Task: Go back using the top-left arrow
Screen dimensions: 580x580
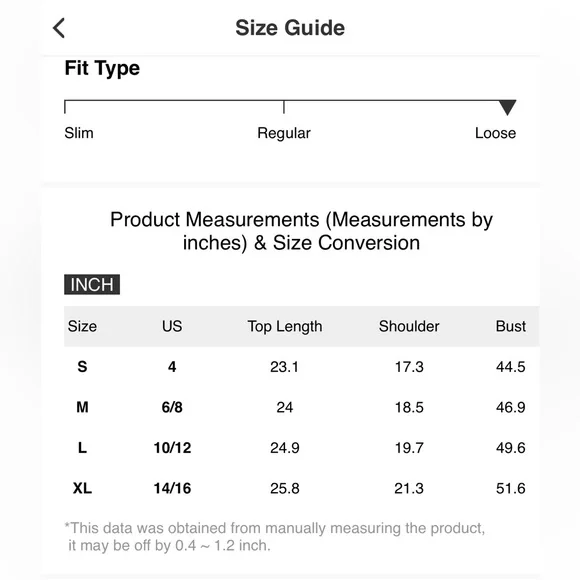Action: click(59, 28)
